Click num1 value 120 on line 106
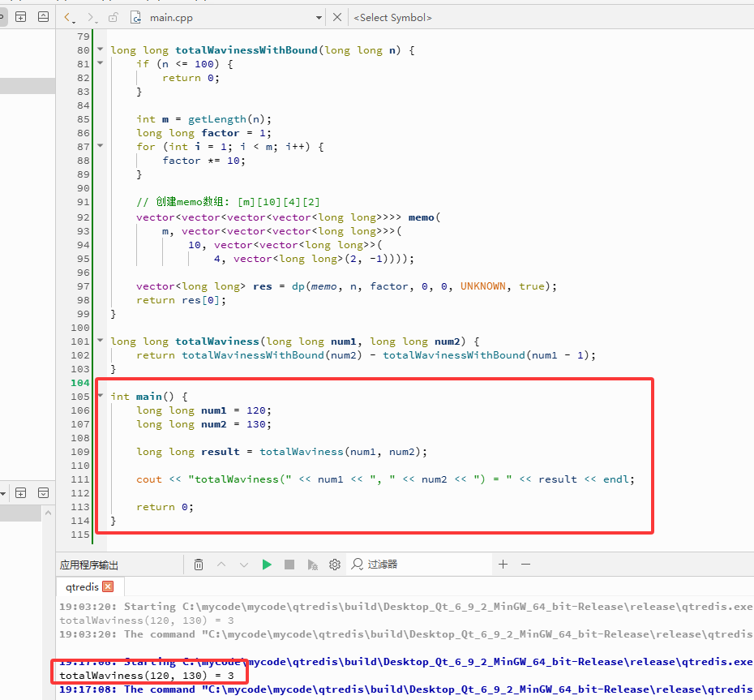The width and height of the screenshot is (754, 700). 256,410
